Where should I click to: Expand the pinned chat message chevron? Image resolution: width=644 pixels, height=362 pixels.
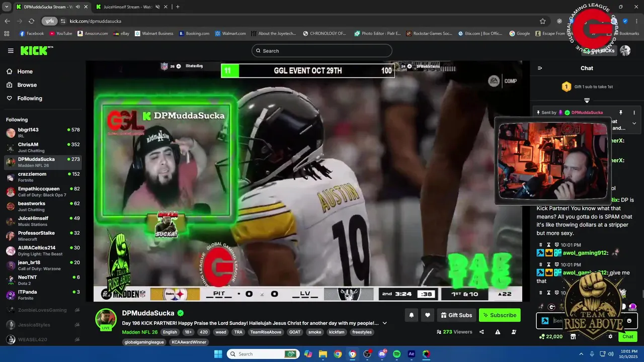[634, 123]
